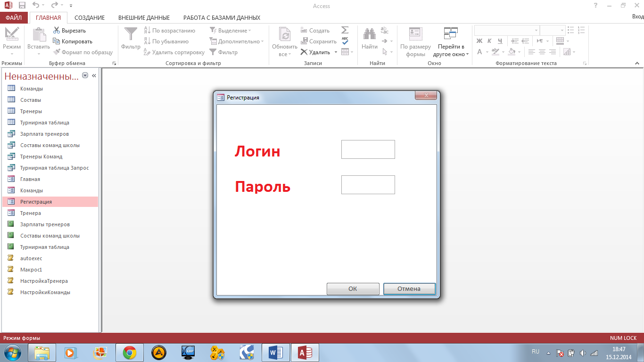This screenshot has width=644, height=362.
Task: Click the Логин input field
Action: 368,149
